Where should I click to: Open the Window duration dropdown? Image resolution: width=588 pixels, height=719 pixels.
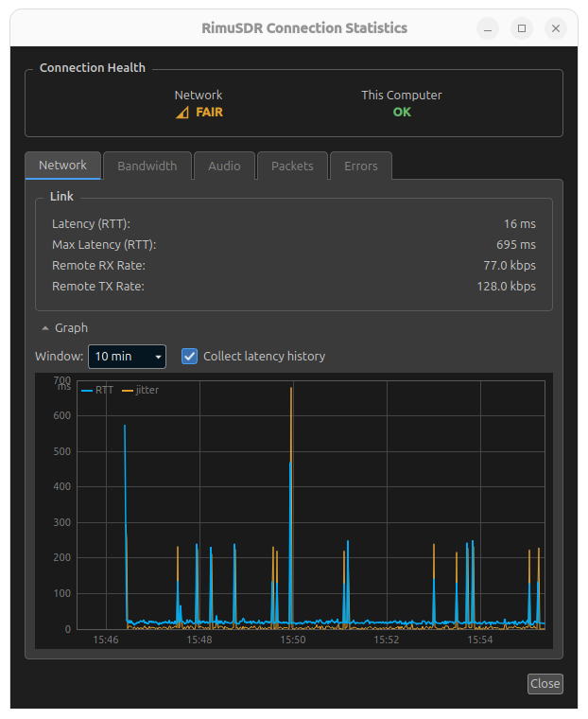coord(127,357)
